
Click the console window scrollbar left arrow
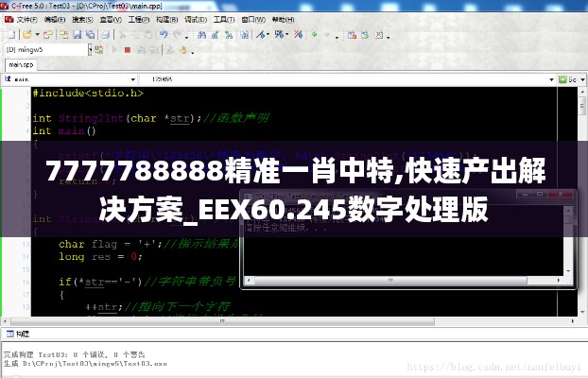249,280
